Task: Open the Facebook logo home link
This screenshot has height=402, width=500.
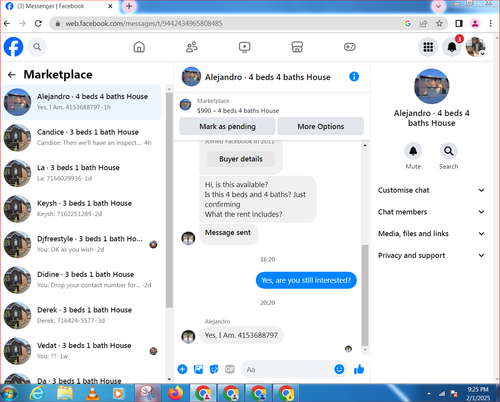Action: point(14,47)
